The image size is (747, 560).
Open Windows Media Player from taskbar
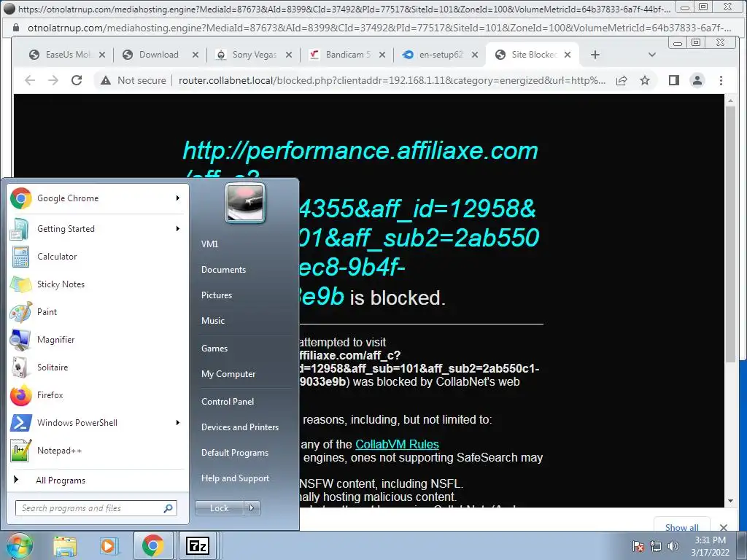[x=109, y=545]
